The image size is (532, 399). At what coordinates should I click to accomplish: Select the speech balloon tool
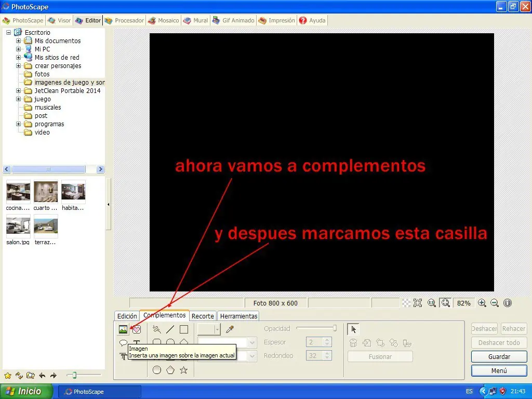pos(123,343)
